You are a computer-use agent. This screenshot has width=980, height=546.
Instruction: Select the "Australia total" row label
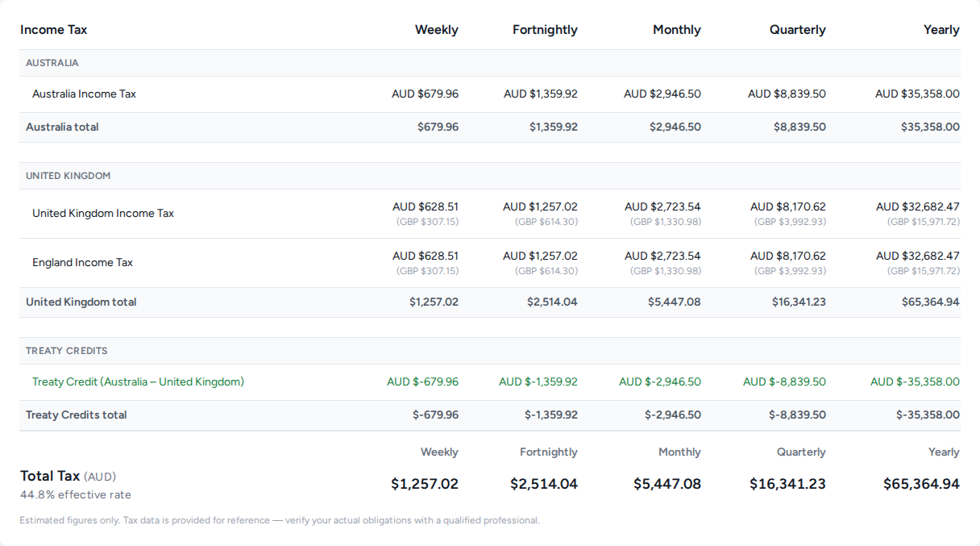click(62, 127)
